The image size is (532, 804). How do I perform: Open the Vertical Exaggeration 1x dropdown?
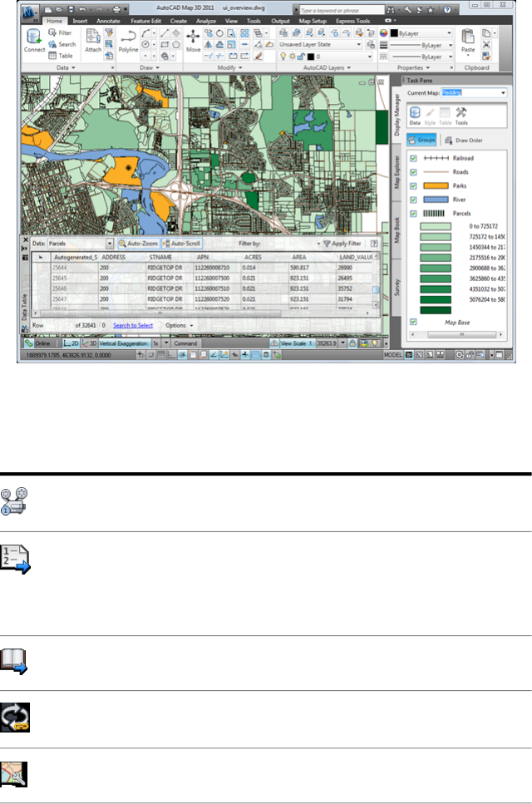(x=166, y=343)
